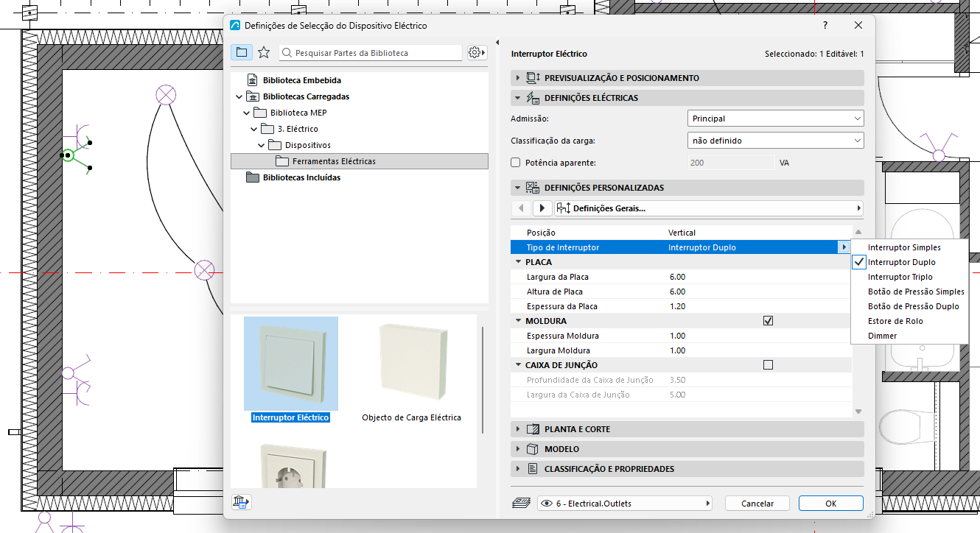Enable the Potência aparente checkbox
The width and height of the screenshot is (980, 533).
point(516,163)
